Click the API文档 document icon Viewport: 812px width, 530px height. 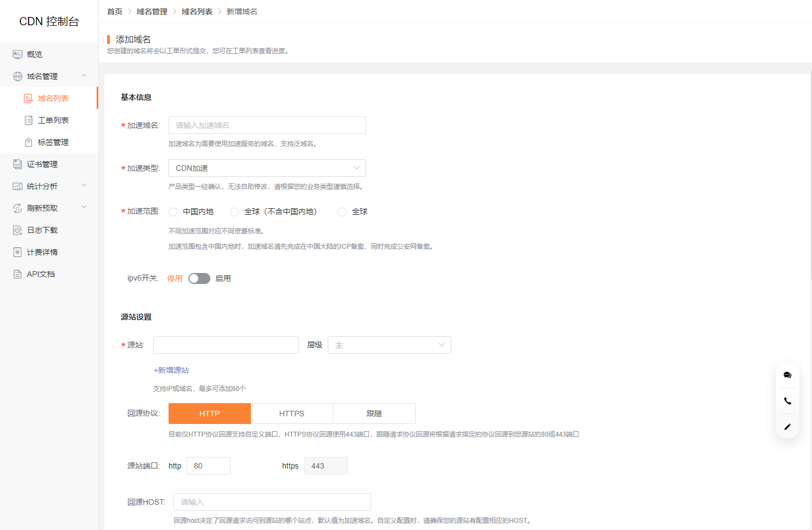tap(18, 274)
